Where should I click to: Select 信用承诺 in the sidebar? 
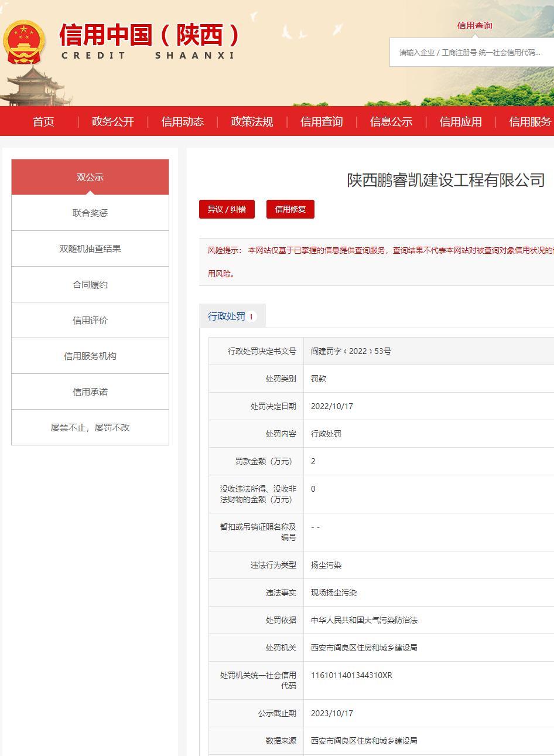tap(90, 391)
